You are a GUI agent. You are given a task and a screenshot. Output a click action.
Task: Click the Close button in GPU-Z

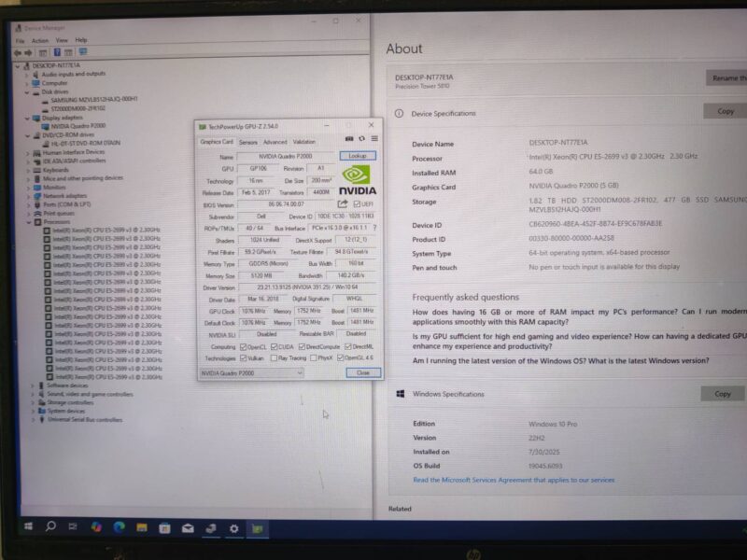coord(363,372)
